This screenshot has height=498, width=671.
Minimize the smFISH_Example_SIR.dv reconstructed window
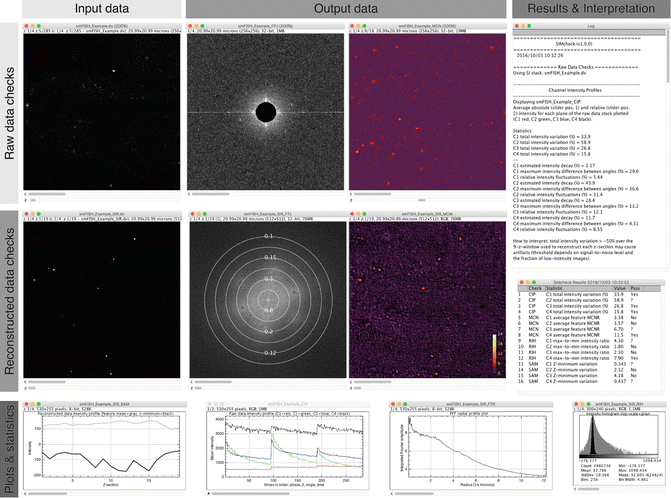pyautogui.click(x=32, y=213)
